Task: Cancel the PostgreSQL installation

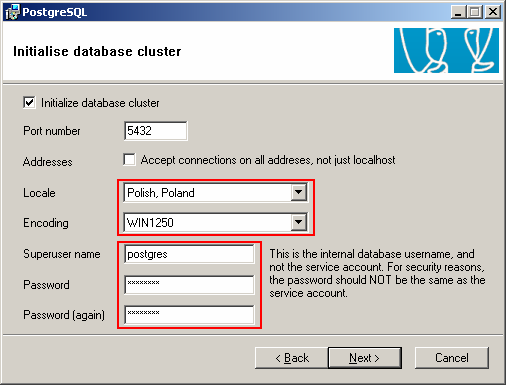Action: 452,358
